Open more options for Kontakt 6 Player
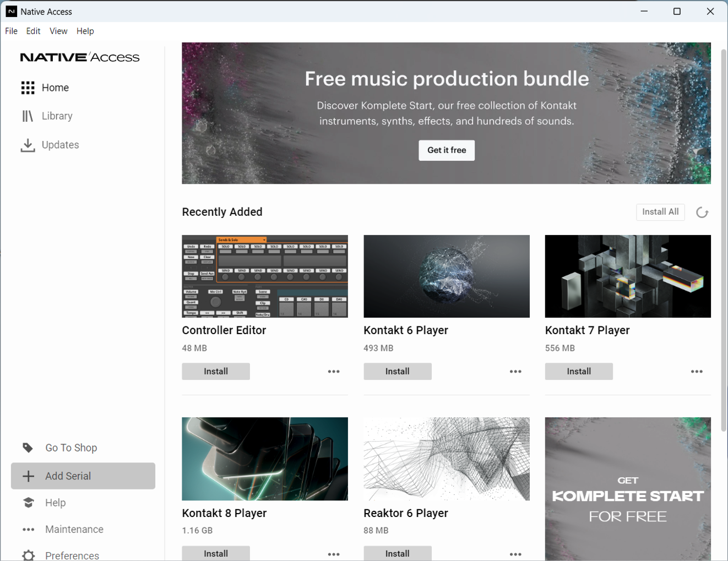 tap(515, 372)
